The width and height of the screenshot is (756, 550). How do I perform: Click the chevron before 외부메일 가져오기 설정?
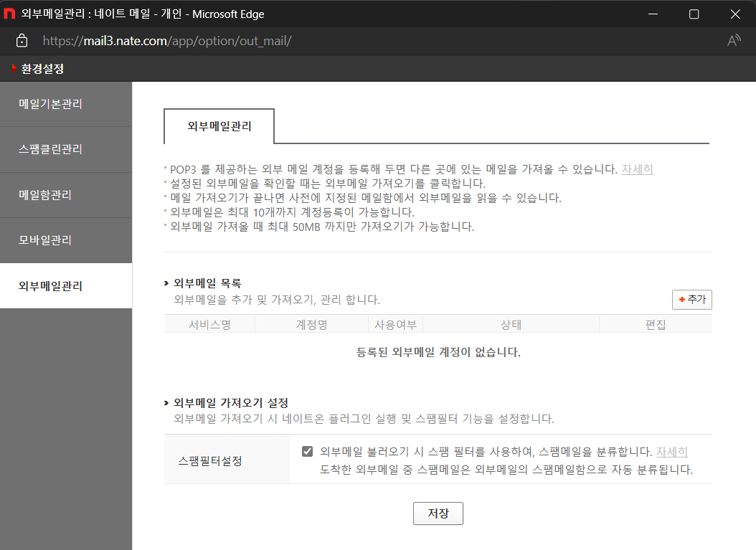click(166, 406)
